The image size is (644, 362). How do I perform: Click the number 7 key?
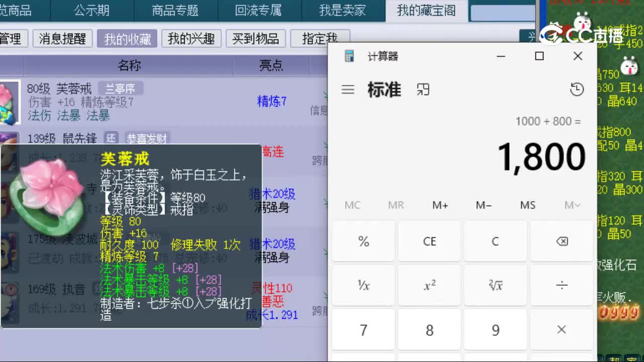[363, 330]
